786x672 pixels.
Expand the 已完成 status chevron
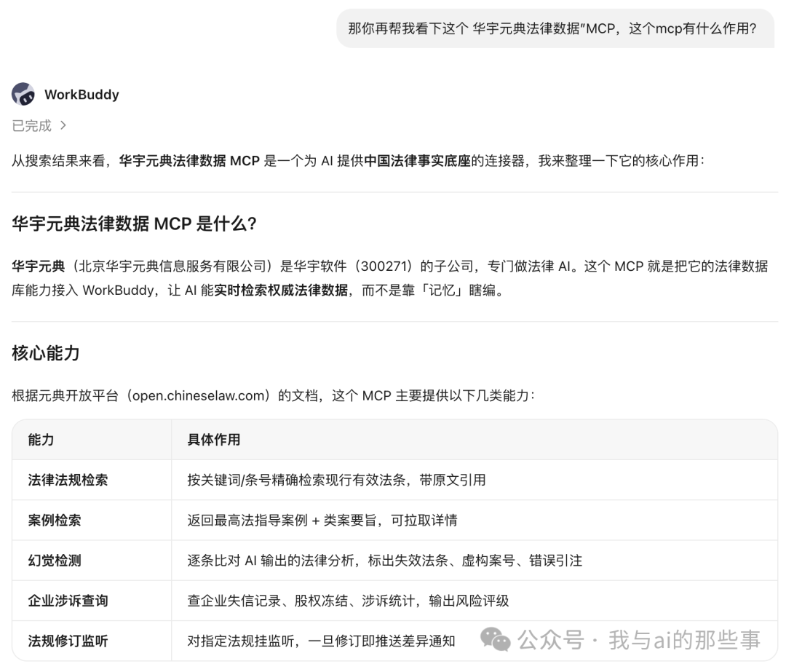(63, 125)
